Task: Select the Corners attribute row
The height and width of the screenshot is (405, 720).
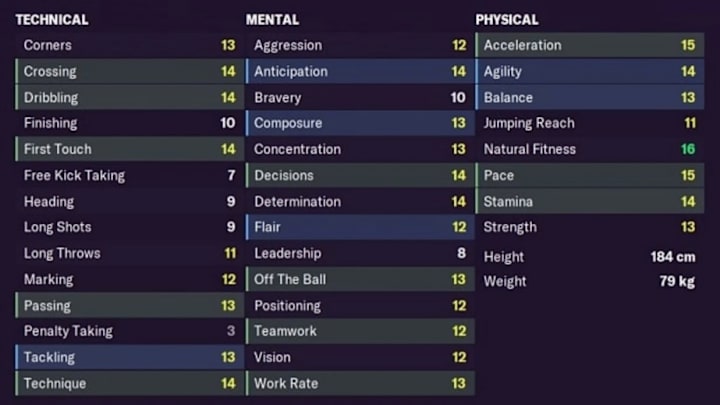Action: click(x=129, y=45)
